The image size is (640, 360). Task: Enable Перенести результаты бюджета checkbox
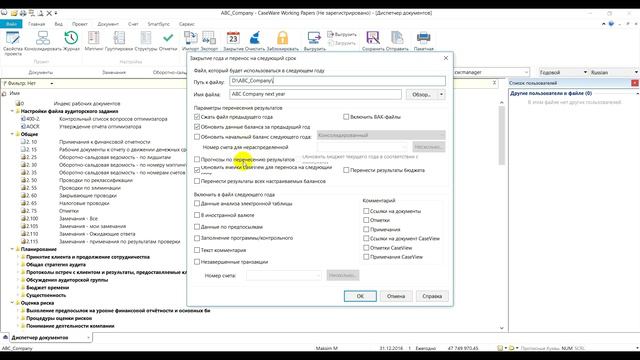[x=346, y=170]
